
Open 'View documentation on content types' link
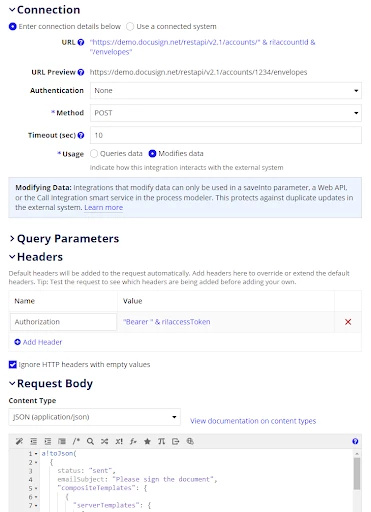[x=253, y=421]
